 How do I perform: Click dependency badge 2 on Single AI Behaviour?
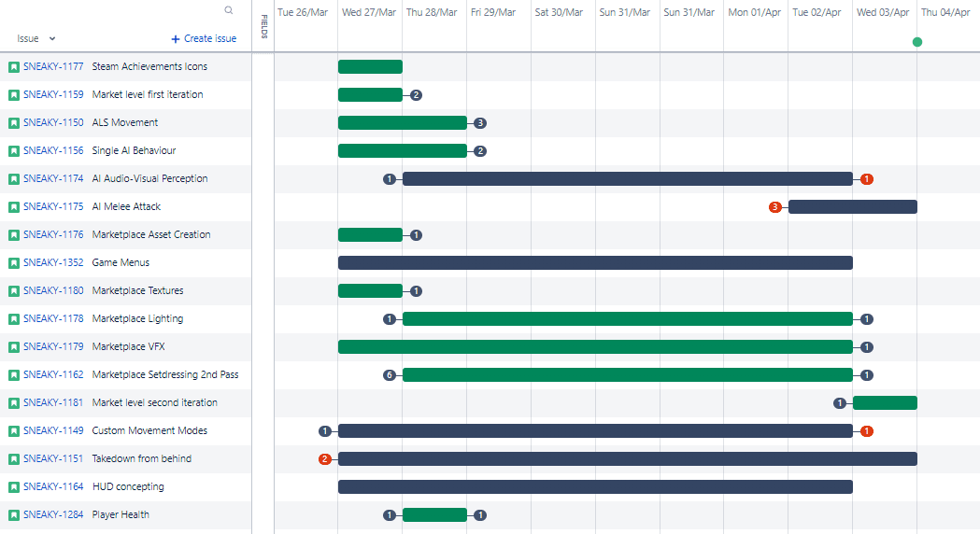click(480, 151)
